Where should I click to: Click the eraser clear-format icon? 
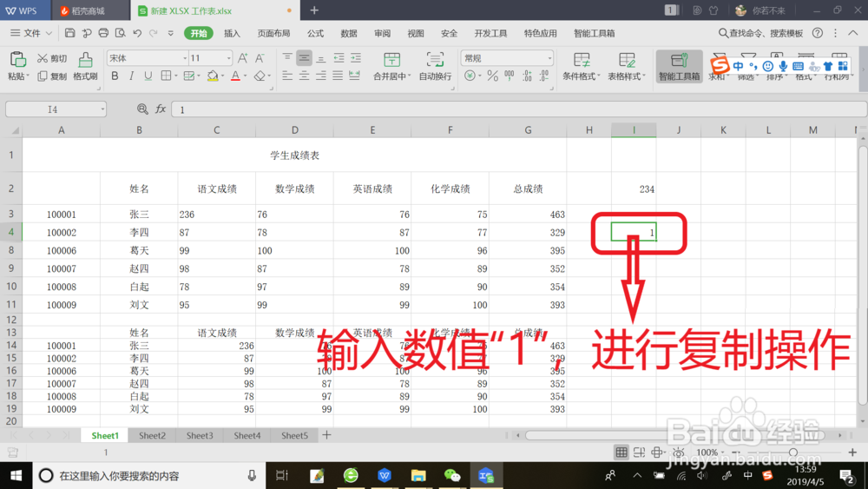260,76
